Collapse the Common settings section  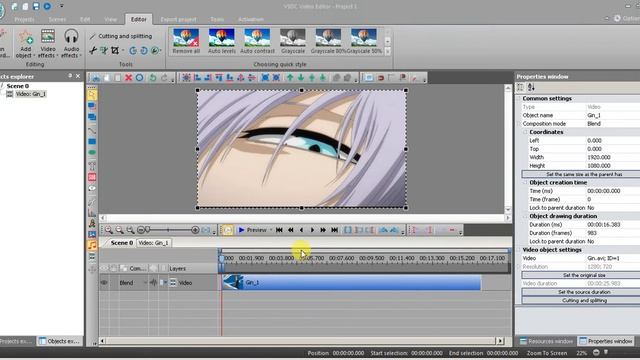click(519, 98)
